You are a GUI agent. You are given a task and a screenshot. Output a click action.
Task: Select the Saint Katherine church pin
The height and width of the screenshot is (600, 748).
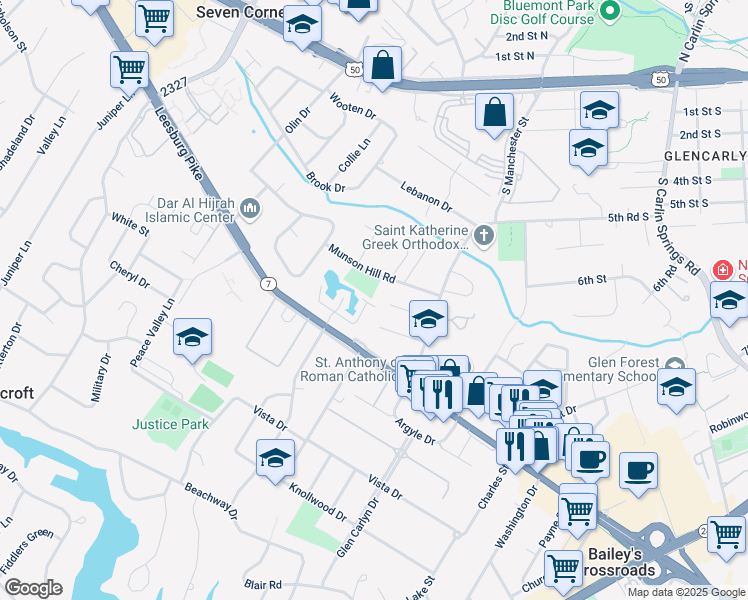click(484, 236)
